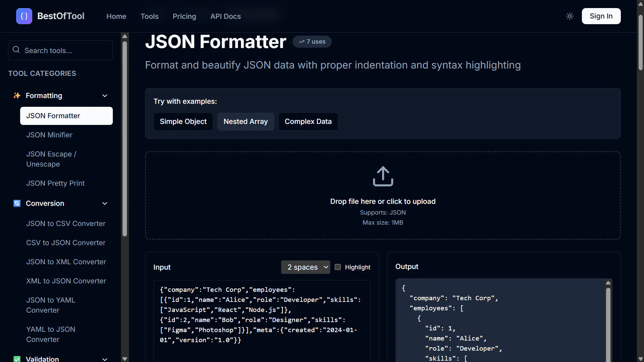
Task: Click the Sign In button
Action: coord(601,16)
